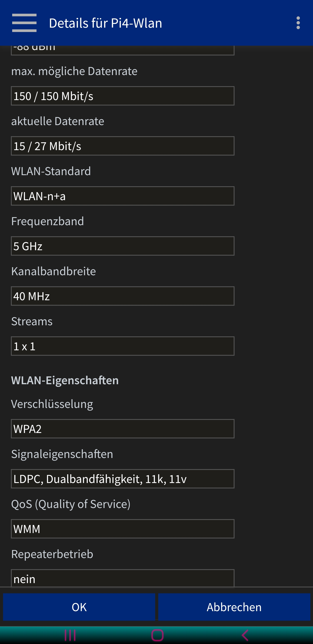This screenshot has height=644, width=313.
Task: Click the Details für Pi4-Wlan title
Action: pyautogui.click(x=105, y=23)
